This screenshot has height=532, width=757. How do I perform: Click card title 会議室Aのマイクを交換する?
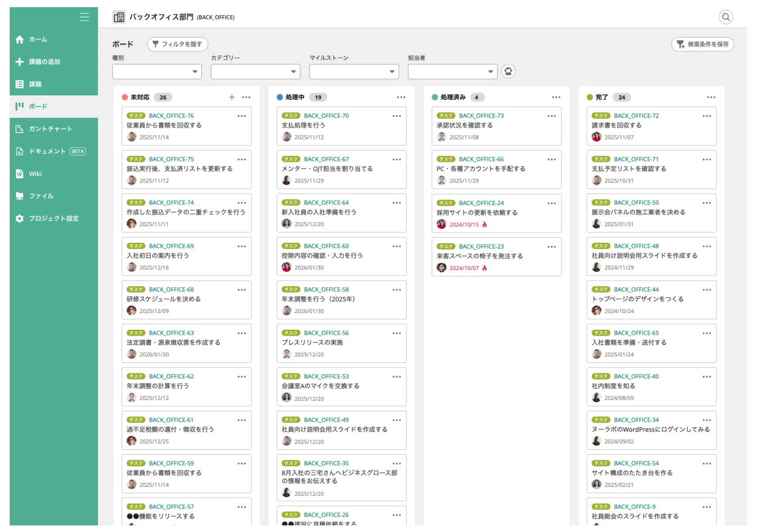pos(321,386)
